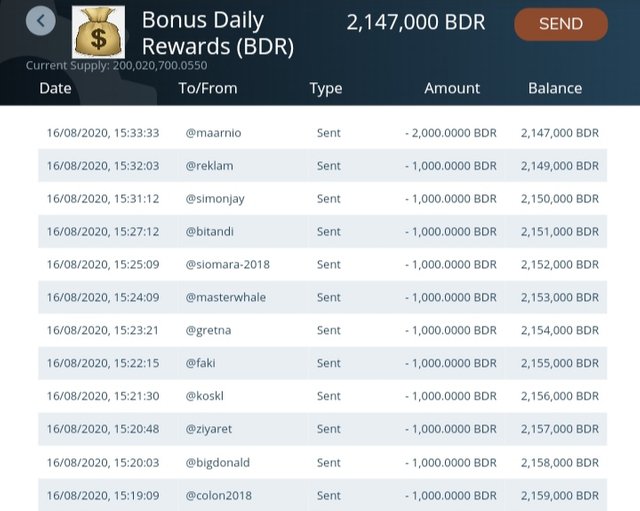
Task: Select the @bitandi account name
Action: point(209,231)
